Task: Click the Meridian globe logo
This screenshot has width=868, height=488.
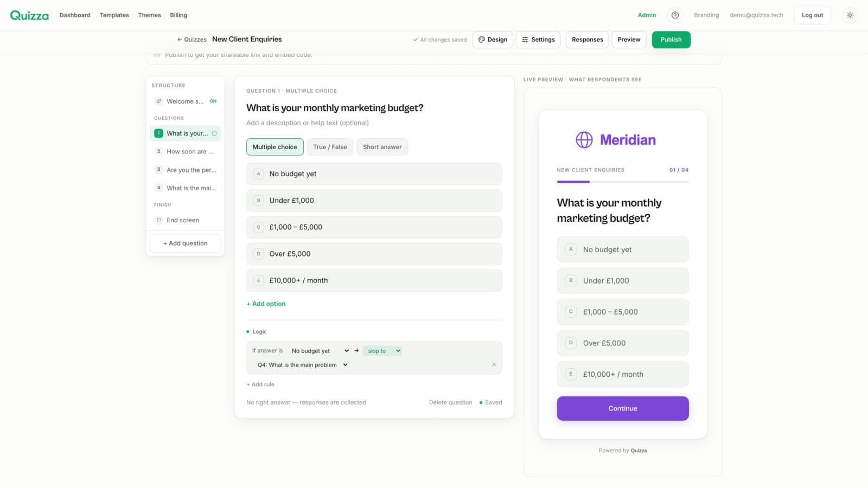Action: tap(584, 140)
